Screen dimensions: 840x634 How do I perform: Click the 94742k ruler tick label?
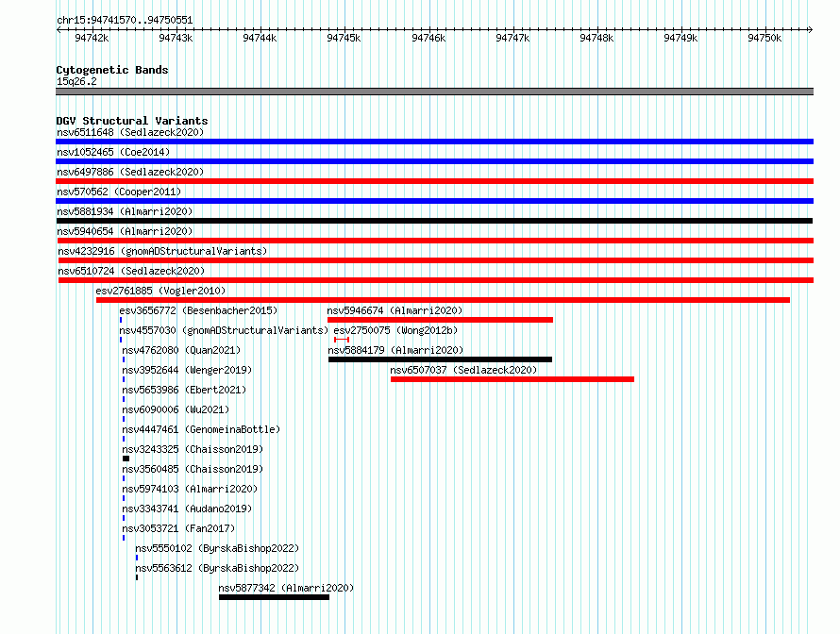[x=92, y=38]
